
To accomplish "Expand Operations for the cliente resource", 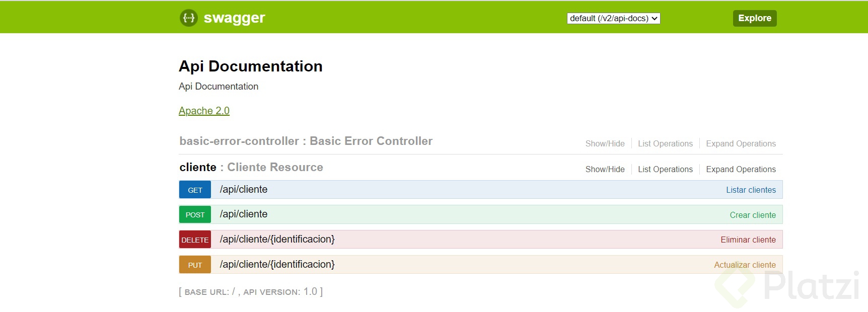I will 741,169.
